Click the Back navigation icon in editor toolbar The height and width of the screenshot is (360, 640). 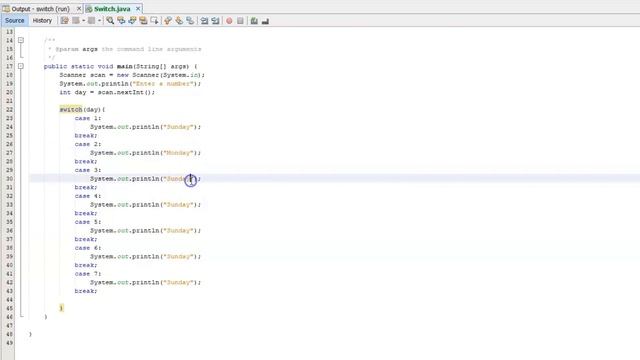pyautogui.click(x=76, y=20)
